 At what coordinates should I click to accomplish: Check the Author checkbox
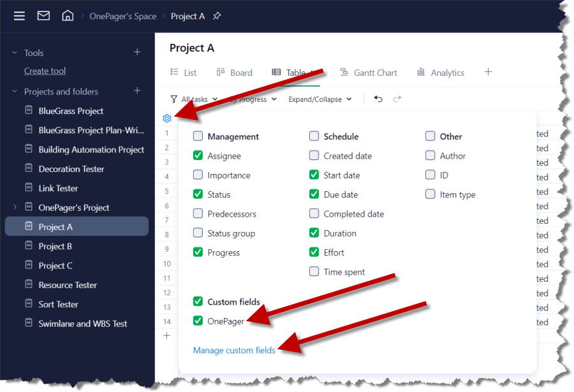point(430,156)
